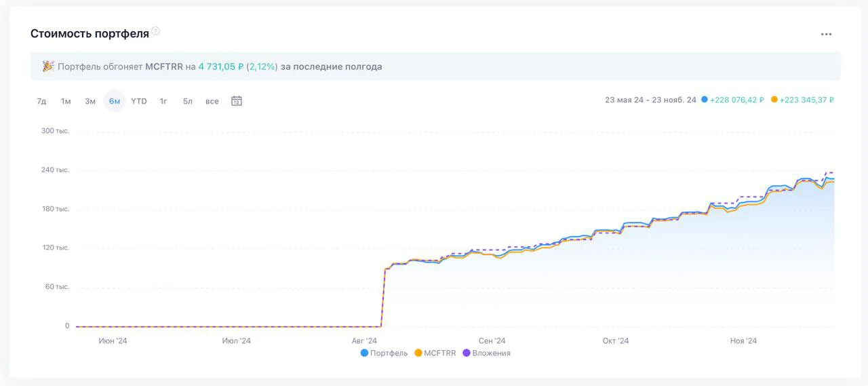This screenshot has height=386, width=868.
Task: Open the three-dot options menu
Action: point(826,34)
